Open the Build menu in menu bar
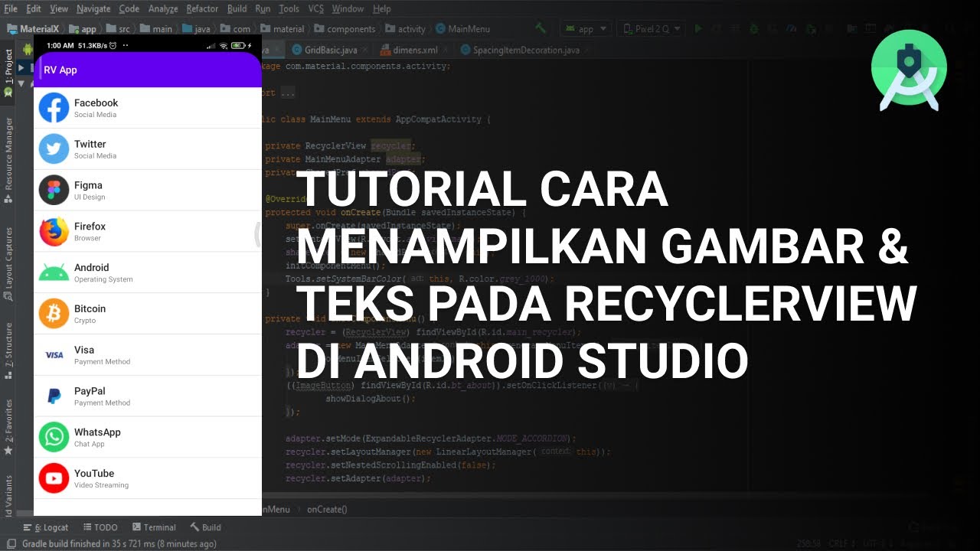This screenshot has height=551, width=980. click(x=237, y=8)
